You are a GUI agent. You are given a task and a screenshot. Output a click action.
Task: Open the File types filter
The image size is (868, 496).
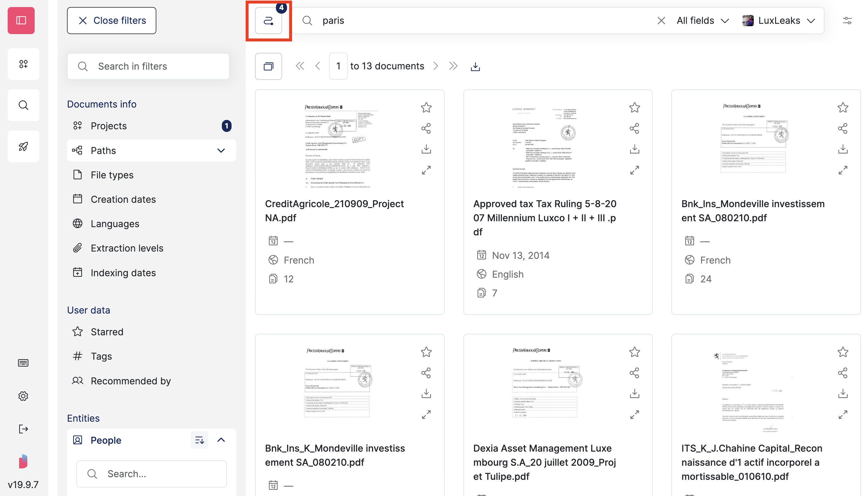(x=112, y=175)
